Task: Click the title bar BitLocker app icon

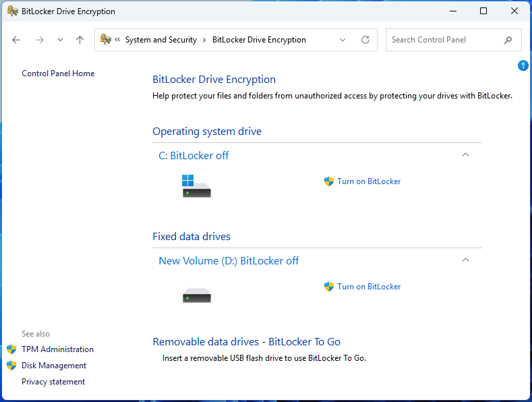Action: 13,11
